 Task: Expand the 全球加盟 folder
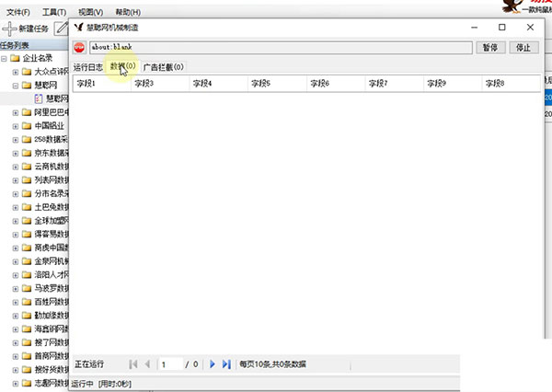[x=16, y=221]
